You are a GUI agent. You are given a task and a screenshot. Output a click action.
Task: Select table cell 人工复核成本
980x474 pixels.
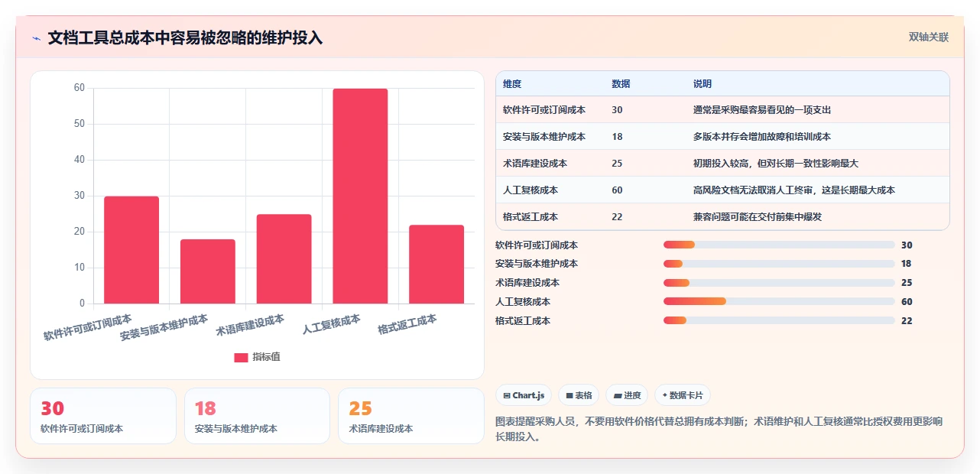pyautogui.click(x=531, y=190)
